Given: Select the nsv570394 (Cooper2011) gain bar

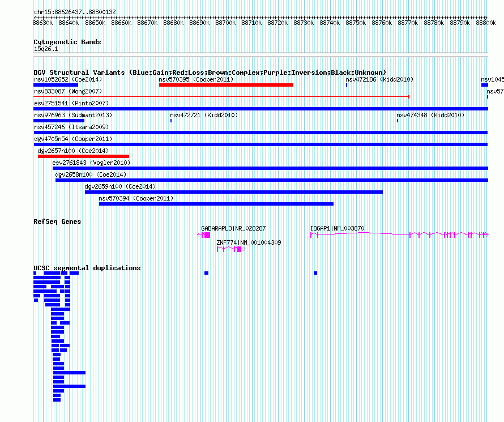Looking at the screenshot, I should click(216, 204).
